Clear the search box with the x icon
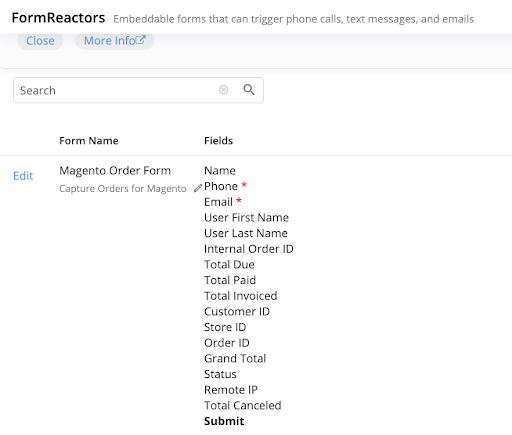 [224, 90]
